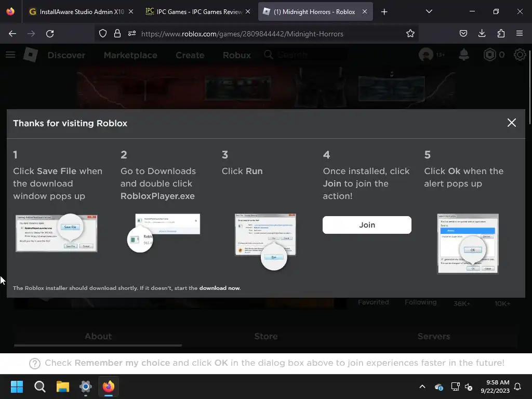532x399 pixels.
Task: Close the Thanks for visiting Roblox dialog
Action: [x=511, y=123]
